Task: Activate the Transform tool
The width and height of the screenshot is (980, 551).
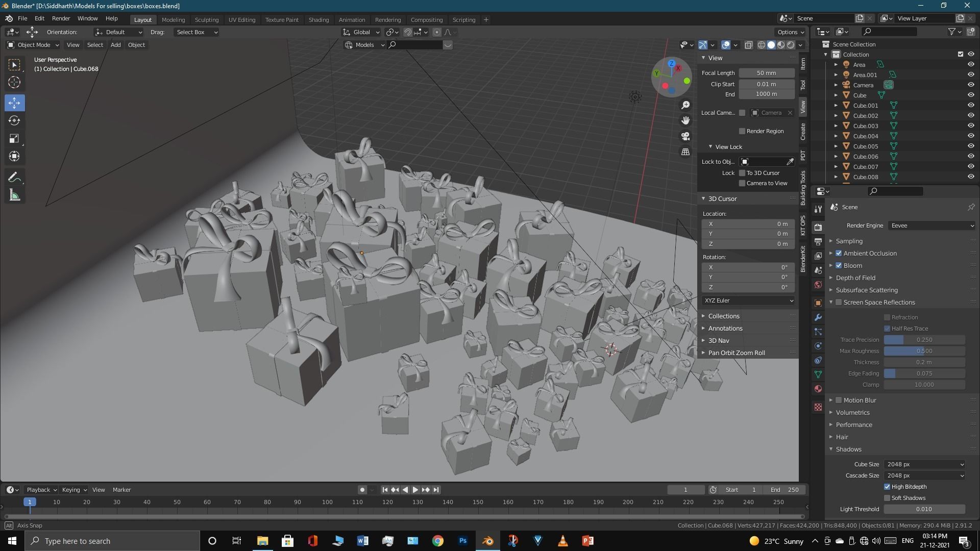Action: click(14, 157)
